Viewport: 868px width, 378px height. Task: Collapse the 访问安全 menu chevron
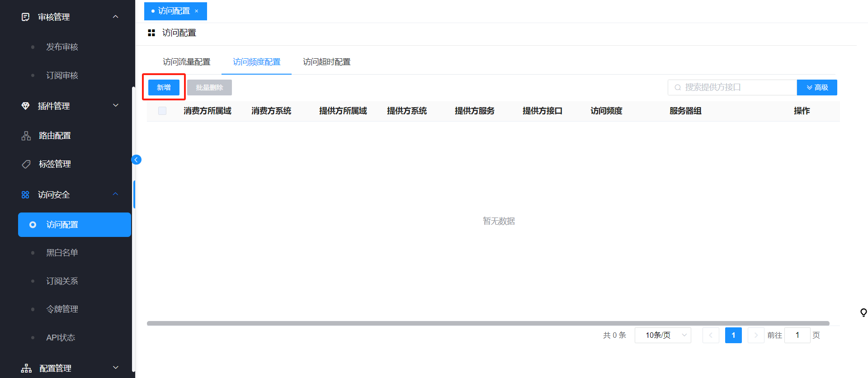tap(115, 194)
